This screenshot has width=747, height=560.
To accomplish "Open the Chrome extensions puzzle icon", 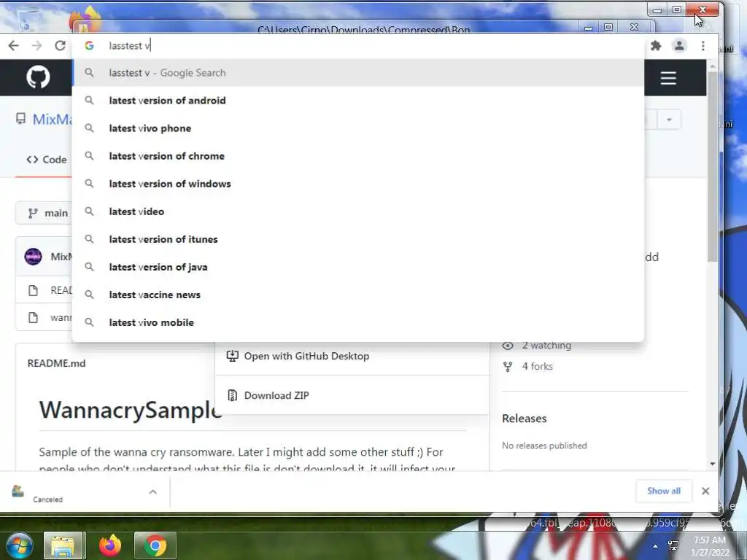I will [x=656, y=46].
